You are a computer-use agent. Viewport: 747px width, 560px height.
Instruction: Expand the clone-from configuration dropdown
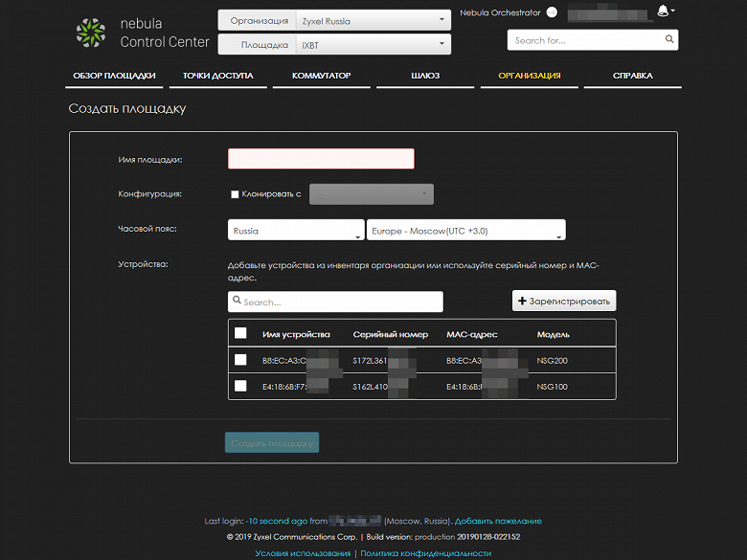pos(372,194)
